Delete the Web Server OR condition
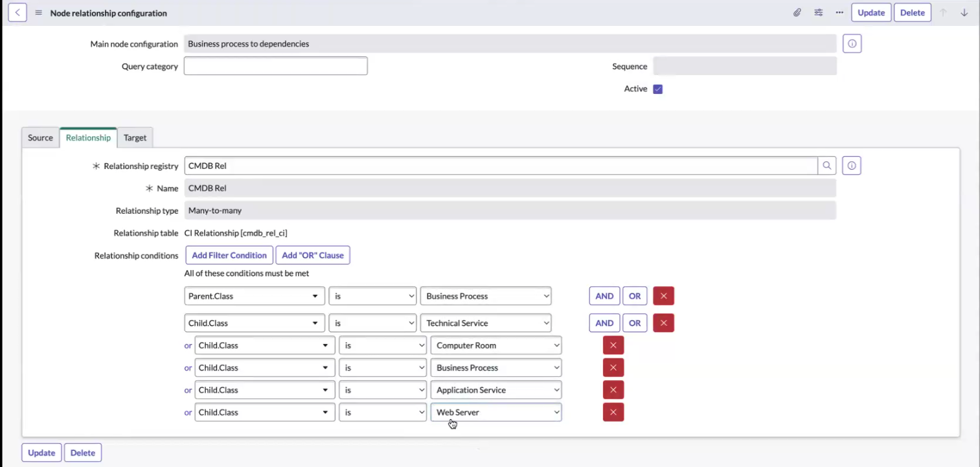Image resolution: width=980 pixels, height=467 pixels. [613, 412]
